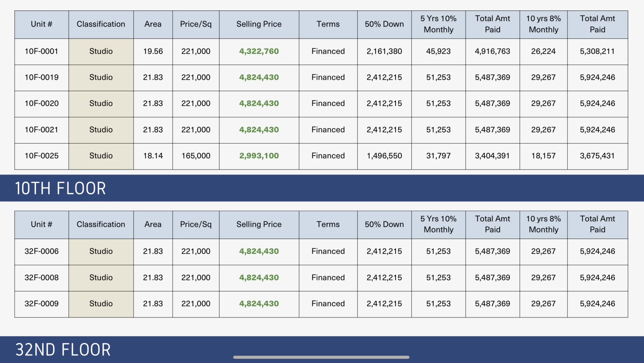Select the 3,675,431 total amount cell
Screen dimensions: 644x363
click(x=597, y=156)
